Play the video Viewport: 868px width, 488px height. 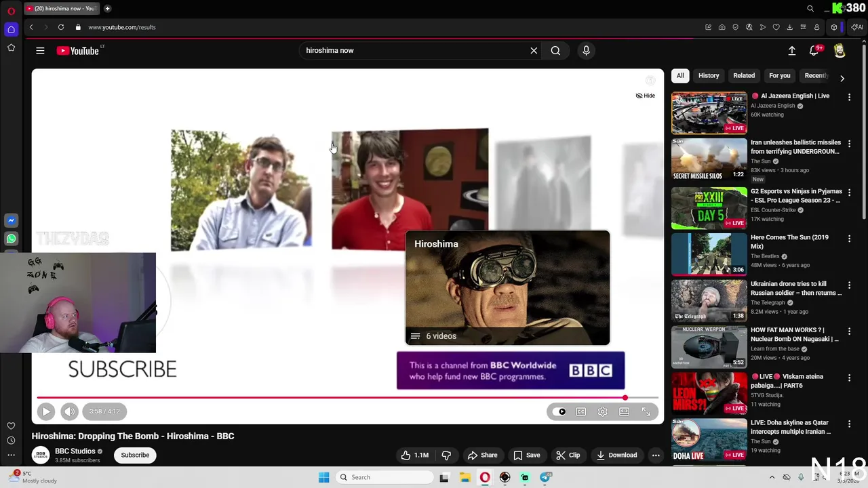click(x=46, y=411)
